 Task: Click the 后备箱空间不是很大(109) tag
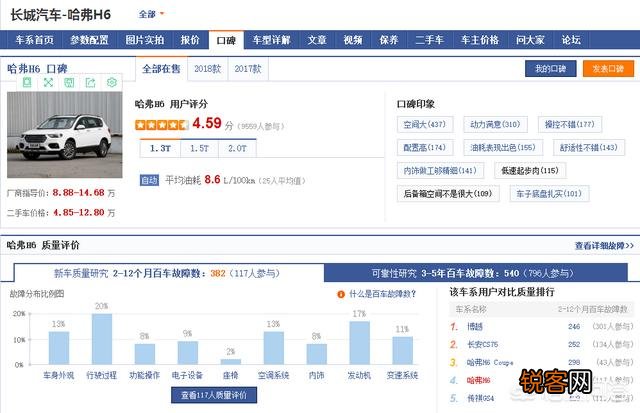click(x=448, y=193)
